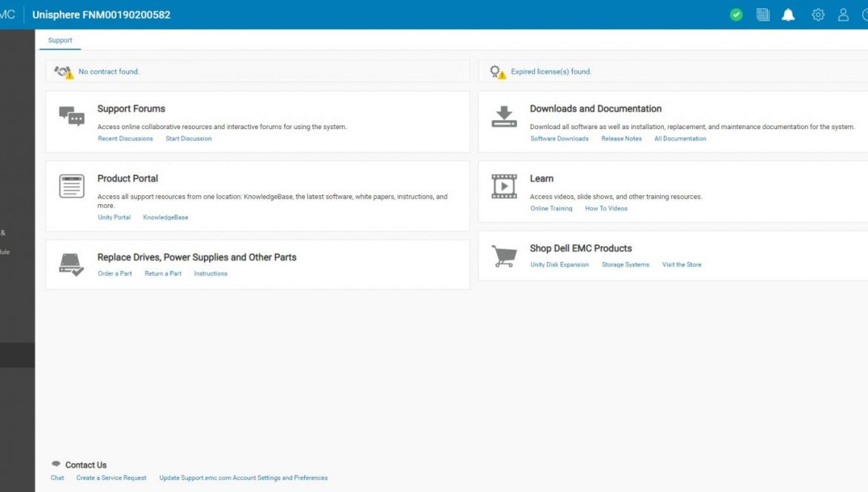Start a Chat under Contact Us
The image size is (868, 492).
57,478
